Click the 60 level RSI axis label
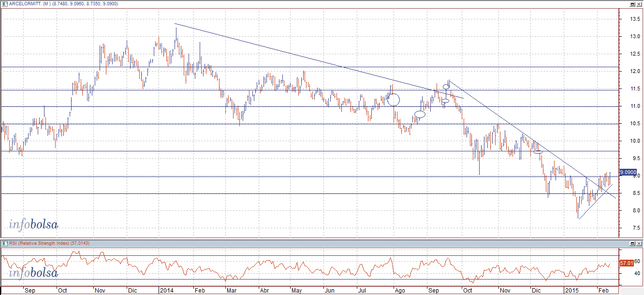The height and width of the screenshot is (295, 644). pos(637,261)
